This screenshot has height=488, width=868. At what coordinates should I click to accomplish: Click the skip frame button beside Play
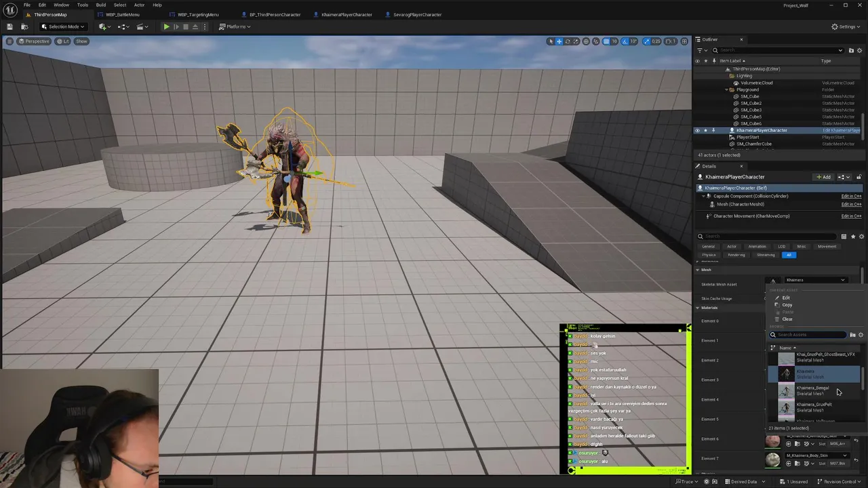coord(176,26)
